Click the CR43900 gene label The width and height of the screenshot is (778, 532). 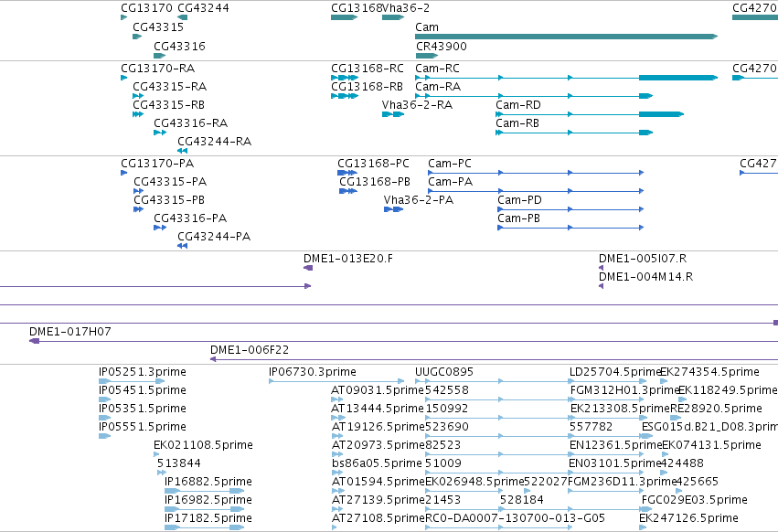coord(441,46)
